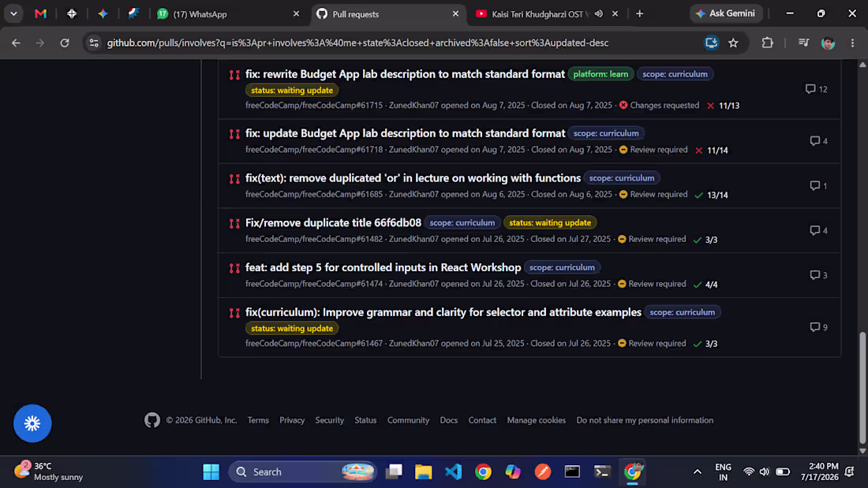Viewport: 868px width, 488px height.
Task: Click the taskbar Search box
Action: pyautogui.click(x=302, y=472)
